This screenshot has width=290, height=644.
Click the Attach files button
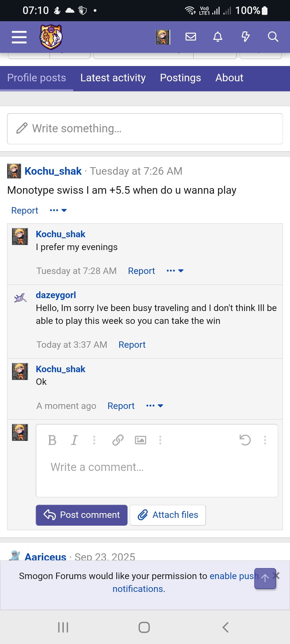click(x=168, y=515)
